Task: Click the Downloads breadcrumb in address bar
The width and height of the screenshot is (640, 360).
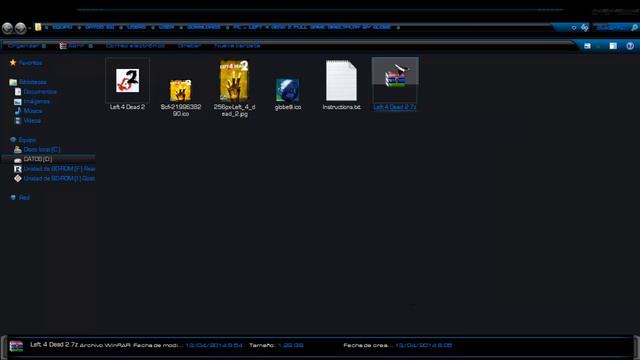Action: coord(204,27)
